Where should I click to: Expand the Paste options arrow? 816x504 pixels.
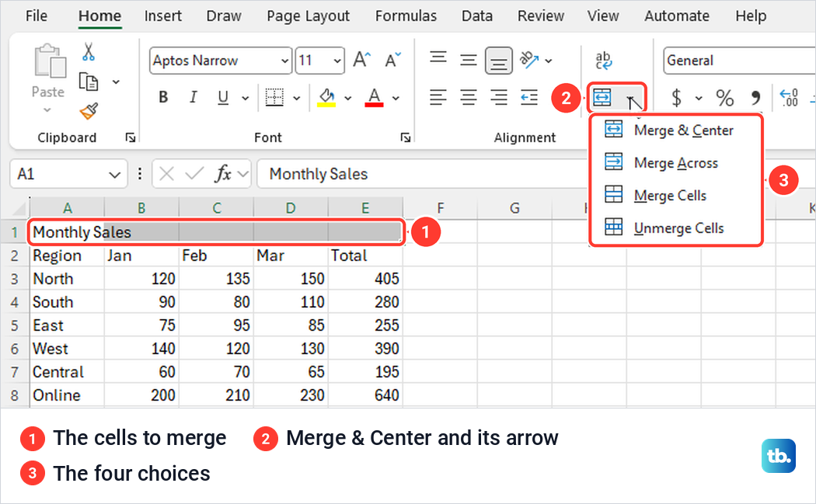(x=47, y=109)
